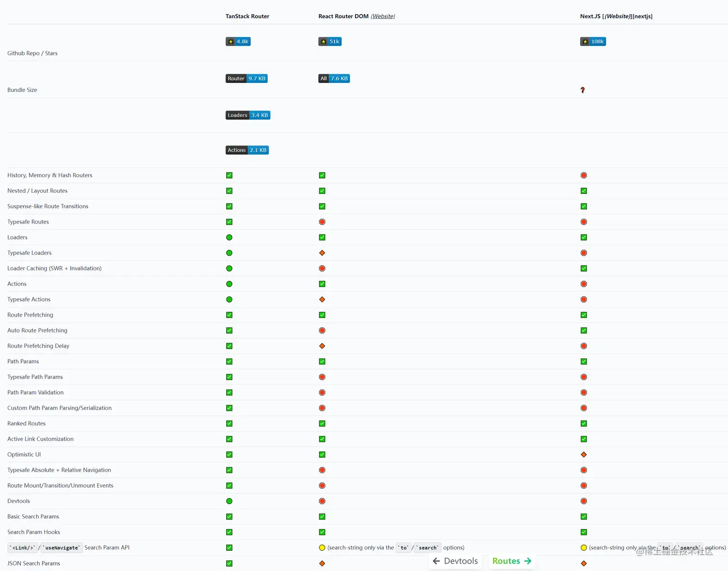Click the Typesafe Absolute + Relative Navigation label
728x571 pixels.
coord(59,470)
